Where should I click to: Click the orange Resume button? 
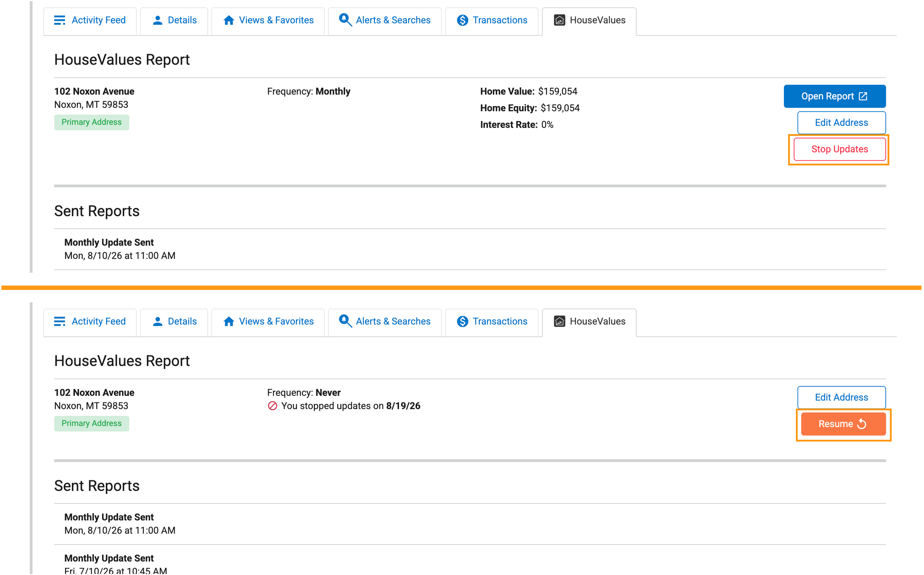point(843,424)
